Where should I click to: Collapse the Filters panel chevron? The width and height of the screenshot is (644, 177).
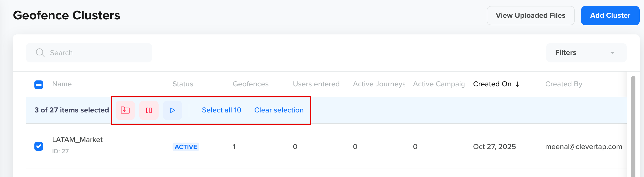click(612, 52)
